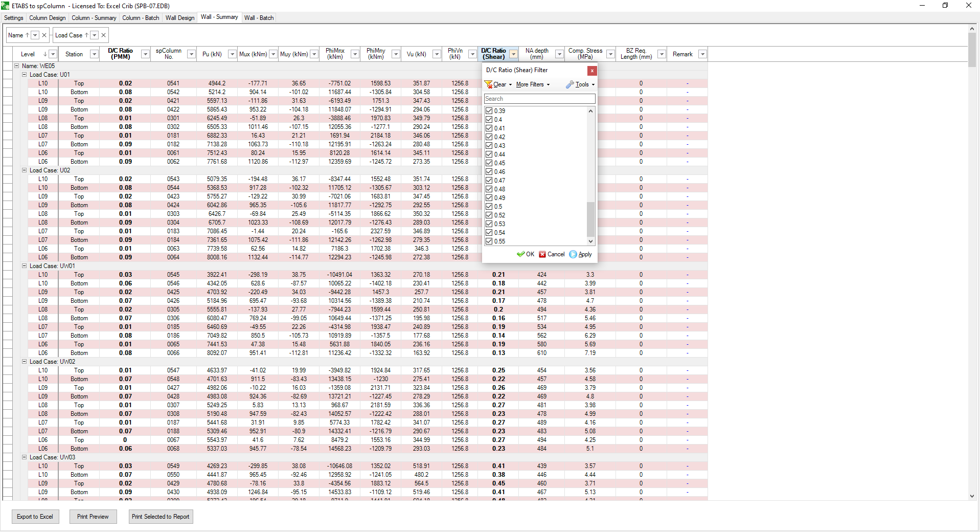Expand the More Filters dropdown
The height and width of the screenshot is (532, 980).
pyautogui.click(x=533, y=84)
